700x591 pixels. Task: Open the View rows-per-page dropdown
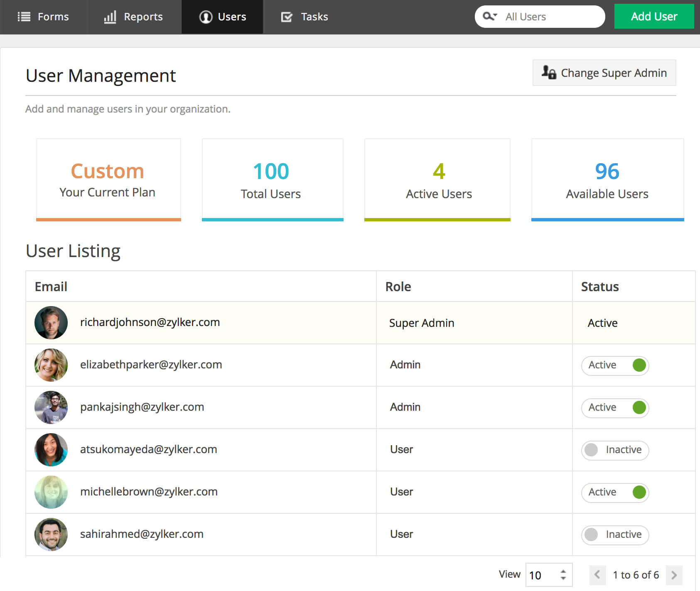[x=549, y=575]
